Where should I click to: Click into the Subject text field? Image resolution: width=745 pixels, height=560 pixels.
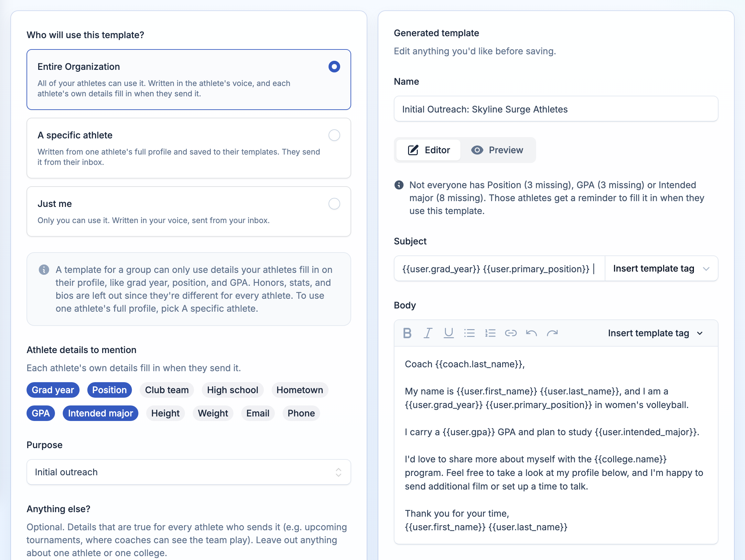point(500,268)
